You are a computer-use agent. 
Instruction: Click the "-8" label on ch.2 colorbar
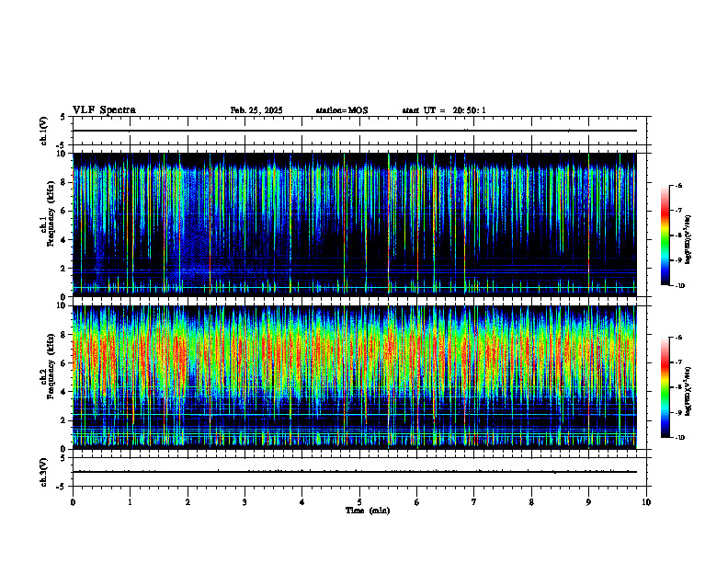[678, 387]
